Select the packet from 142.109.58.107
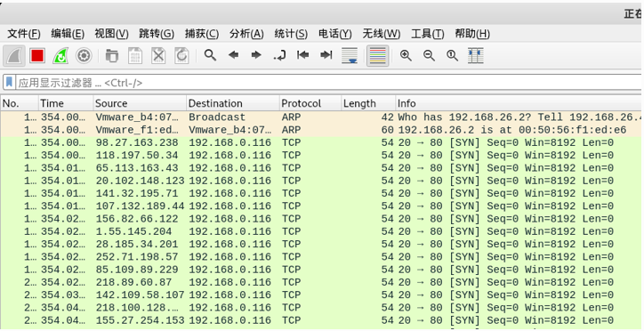The height and width of the screenshot is (331, 644). [321, 295]
